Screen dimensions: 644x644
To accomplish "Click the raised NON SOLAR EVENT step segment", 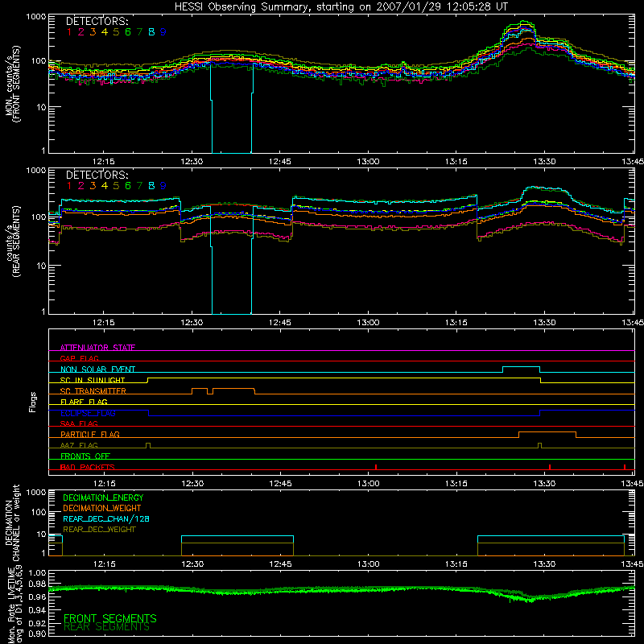I will (x=521, y=367).
